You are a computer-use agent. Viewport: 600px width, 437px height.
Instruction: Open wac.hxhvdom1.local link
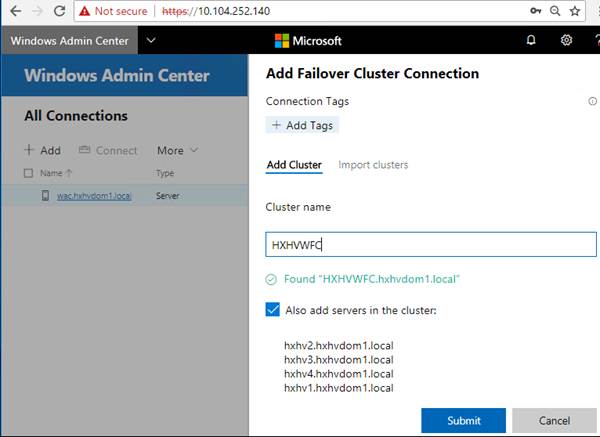click(x=94, y=196)
